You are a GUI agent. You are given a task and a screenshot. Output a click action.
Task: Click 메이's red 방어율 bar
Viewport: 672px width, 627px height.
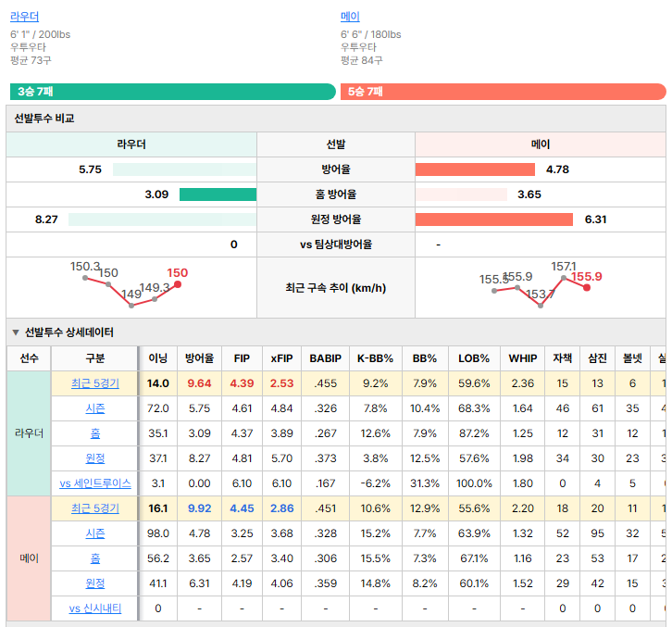click(x=475, y=169)
